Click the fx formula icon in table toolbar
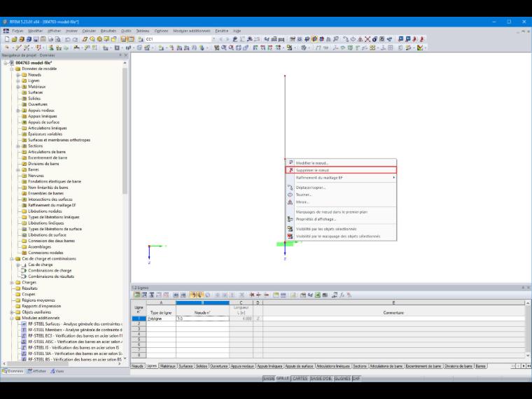Screen dimensions: 532x399 coord(342,295)
